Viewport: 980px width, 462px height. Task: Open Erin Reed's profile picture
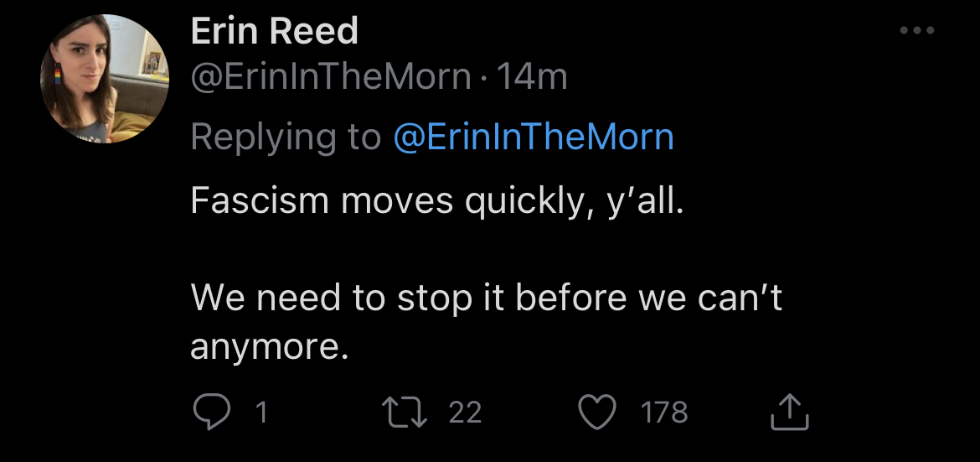pyautogui.click(x=105, y=79)
